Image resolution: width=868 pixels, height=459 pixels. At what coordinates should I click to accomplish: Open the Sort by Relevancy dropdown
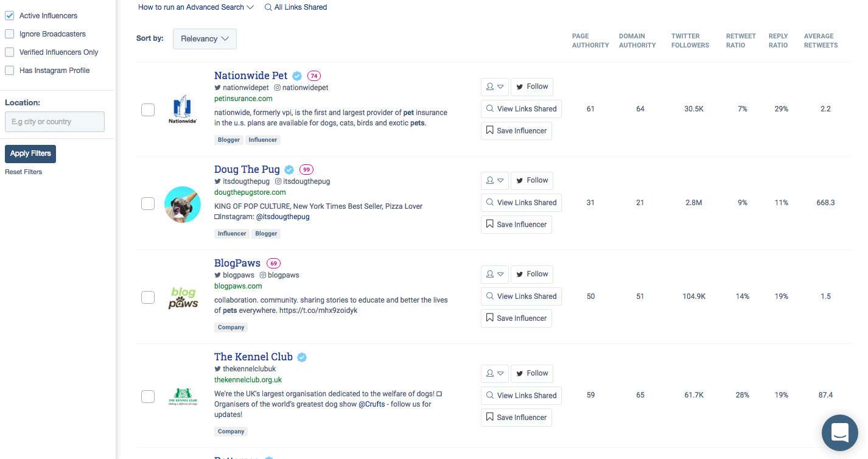(205, 38)
